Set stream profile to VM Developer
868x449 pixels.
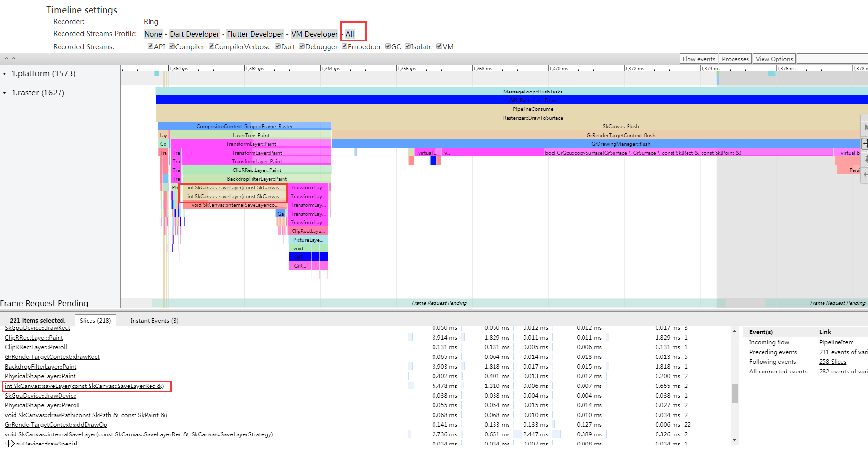[x=314, y=34]
